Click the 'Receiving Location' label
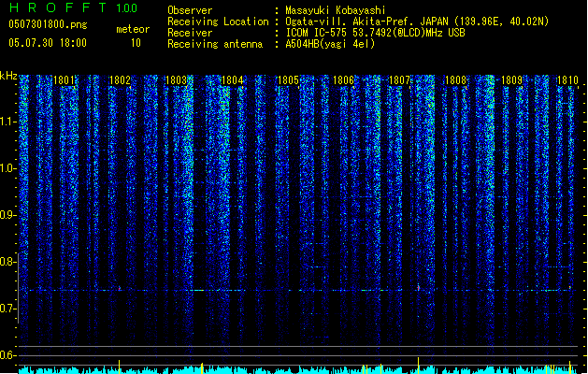Viewport: 588px width, 374px height. click(218, 22)
